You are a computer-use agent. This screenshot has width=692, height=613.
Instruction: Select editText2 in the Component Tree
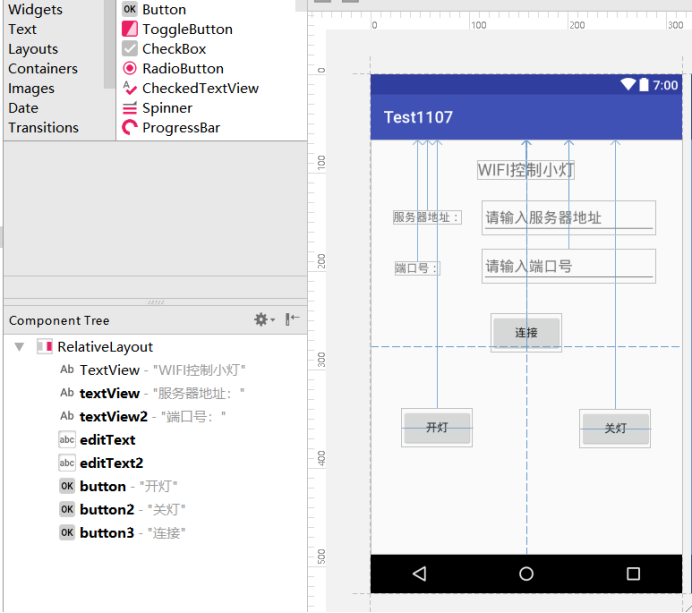(155, 463)
